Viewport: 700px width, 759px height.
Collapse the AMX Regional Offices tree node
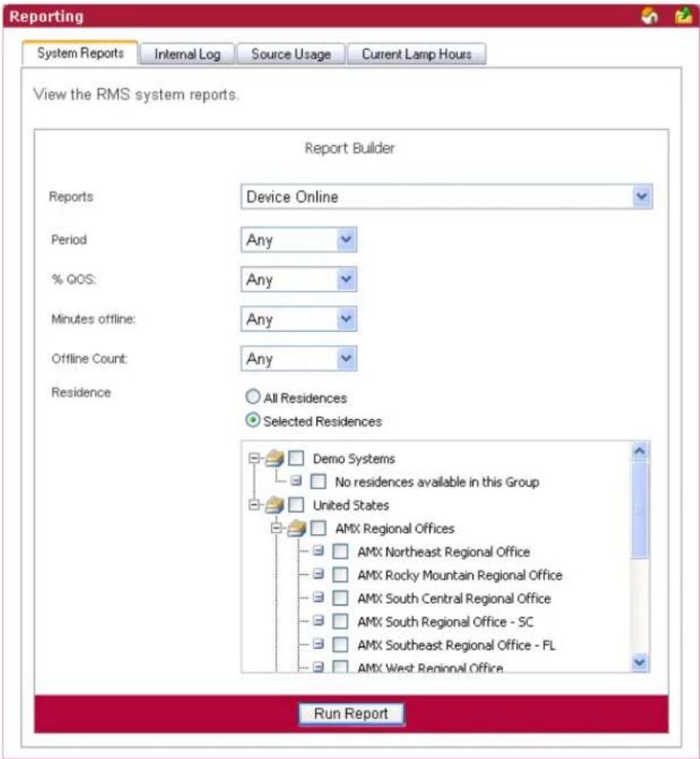pos(276,527)
